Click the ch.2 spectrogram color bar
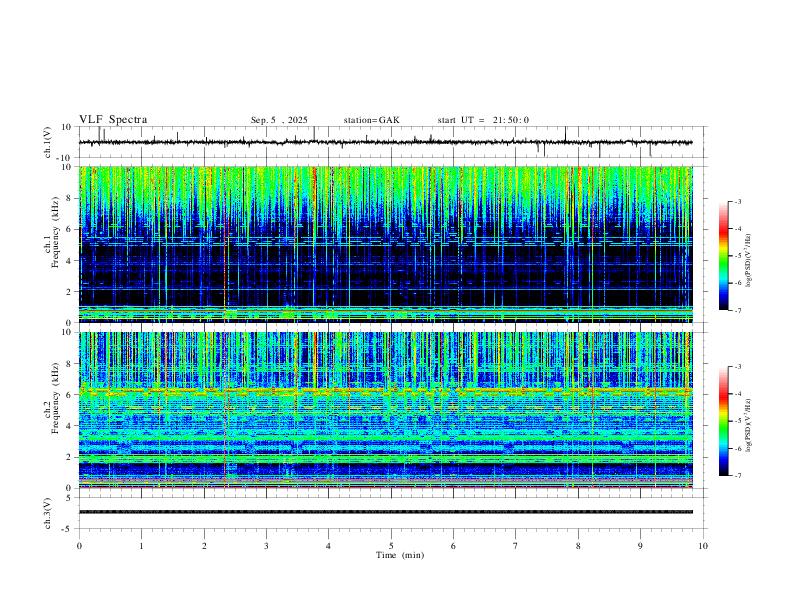Screen dimensions: 792x612 (724, 421)
